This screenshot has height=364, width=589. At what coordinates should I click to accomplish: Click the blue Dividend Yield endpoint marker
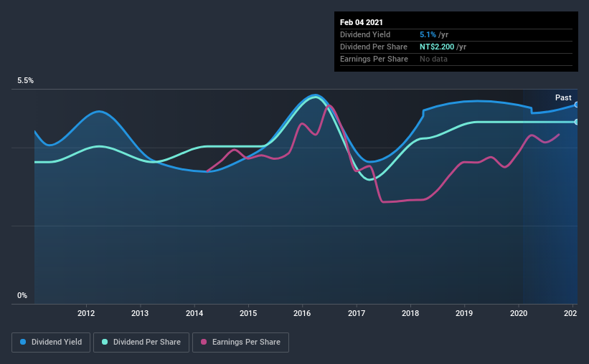576,105
